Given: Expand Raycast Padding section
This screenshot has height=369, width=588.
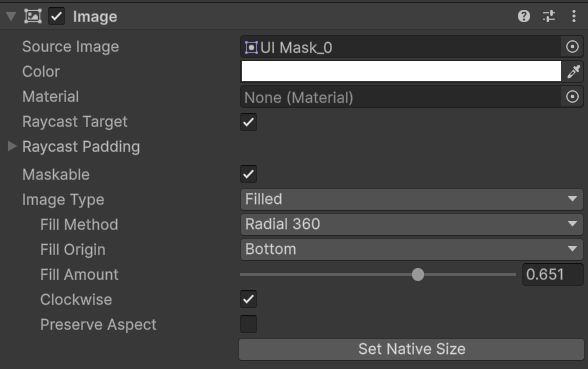Looking at the screenshot, I should 12,146.
